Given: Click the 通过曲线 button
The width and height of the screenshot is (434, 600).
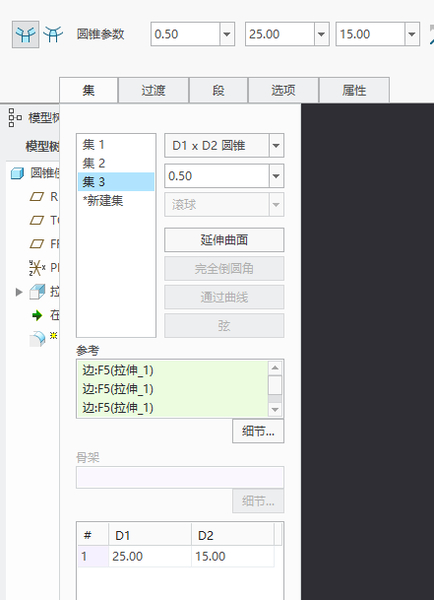Looking at the screenshot, I should tap(224, 297).
